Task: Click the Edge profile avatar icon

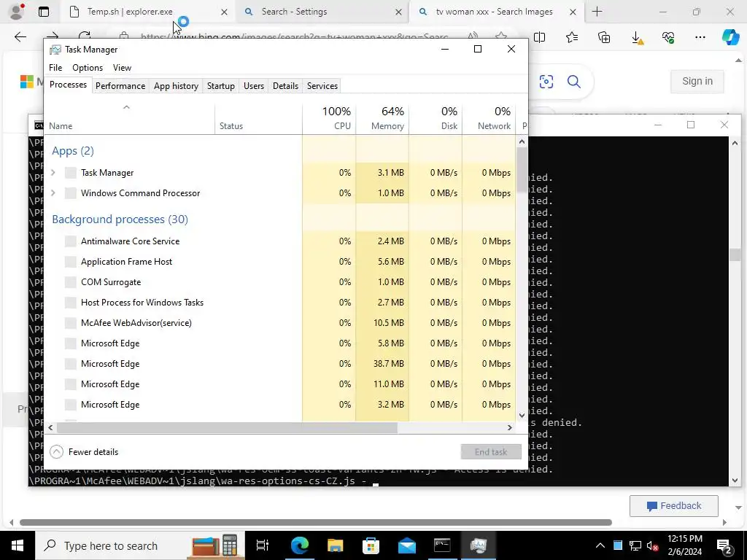Action: click(18, 12)
